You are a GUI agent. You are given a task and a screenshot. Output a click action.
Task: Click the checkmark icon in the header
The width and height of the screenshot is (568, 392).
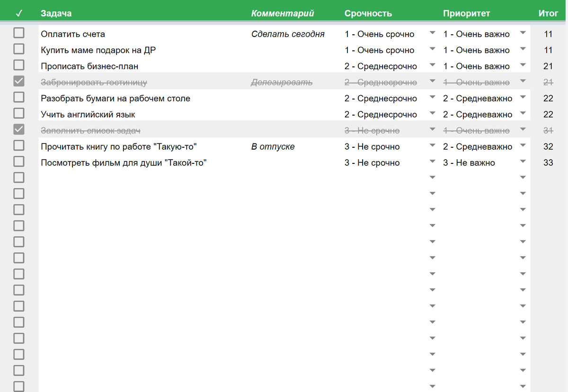pyautogui.click(x=18, y=13)
